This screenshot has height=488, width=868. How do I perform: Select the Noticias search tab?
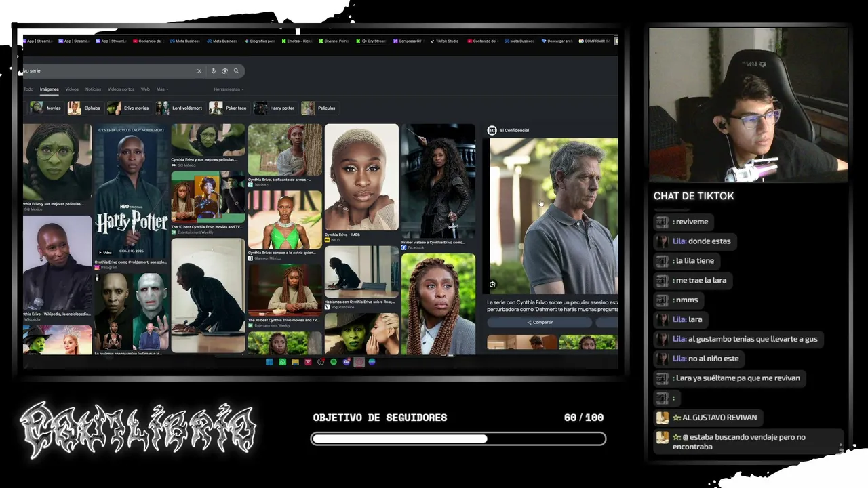[93, 89]
